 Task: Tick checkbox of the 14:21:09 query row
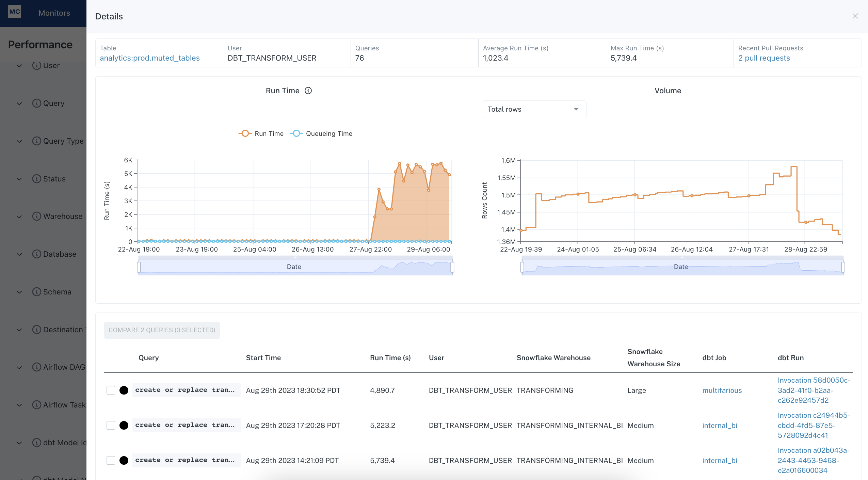[111, 460]
